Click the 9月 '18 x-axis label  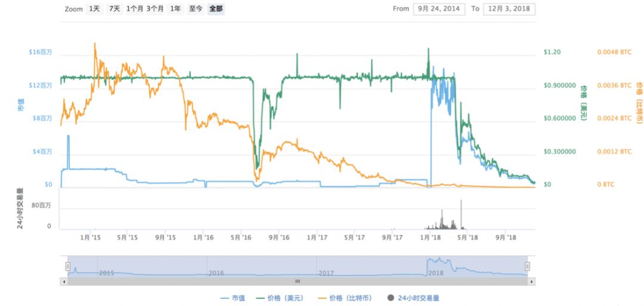tap(506, 237)
